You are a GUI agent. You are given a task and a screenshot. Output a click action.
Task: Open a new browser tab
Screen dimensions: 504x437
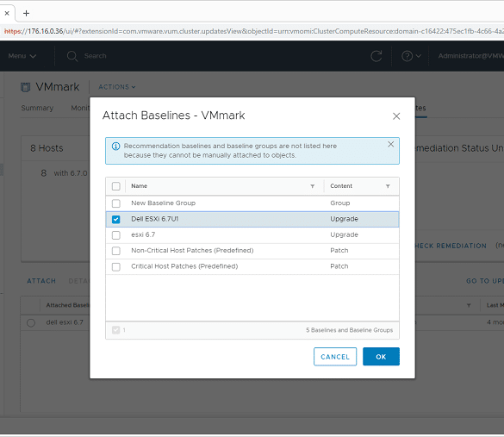[x=27, y=13]
